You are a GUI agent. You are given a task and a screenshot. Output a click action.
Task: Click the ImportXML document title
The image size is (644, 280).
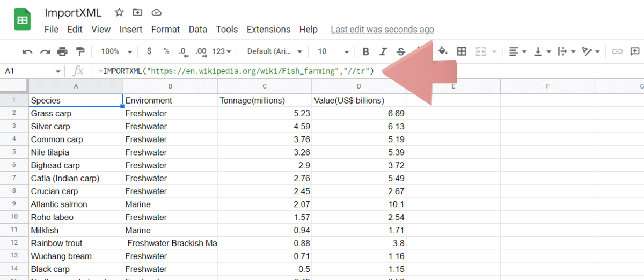73,13
